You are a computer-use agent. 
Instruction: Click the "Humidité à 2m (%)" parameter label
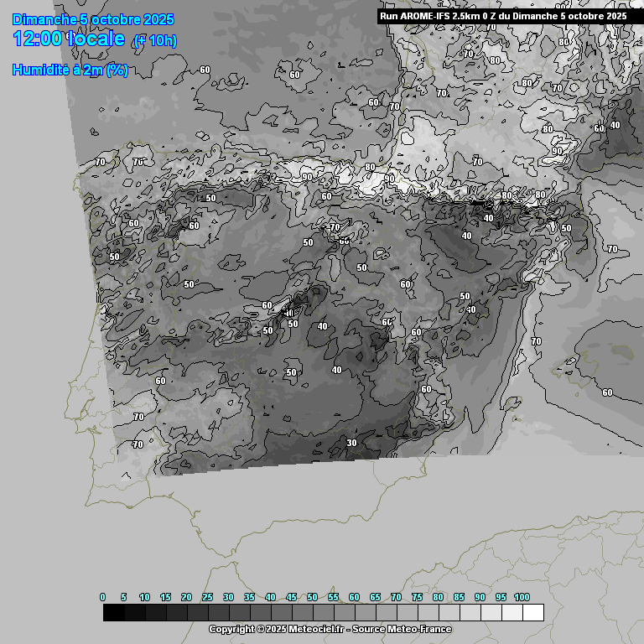click(70, 70)
